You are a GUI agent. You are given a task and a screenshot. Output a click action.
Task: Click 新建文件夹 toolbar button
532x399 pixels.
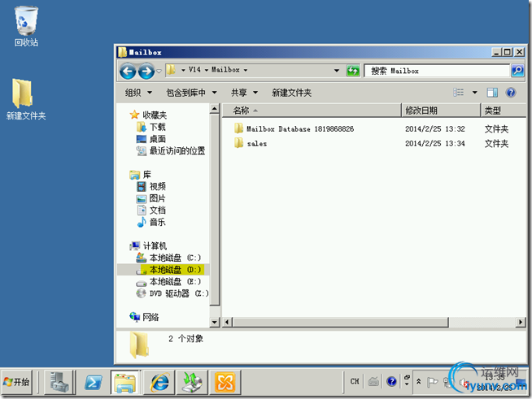coord(291,93)
